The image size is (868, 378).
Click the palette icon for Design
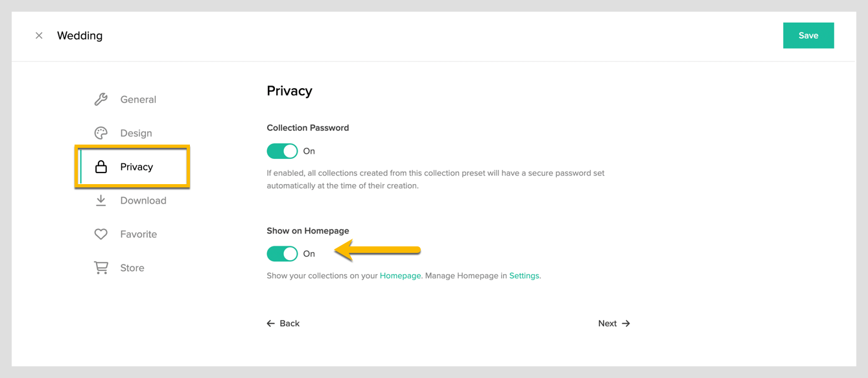(101, 133)
